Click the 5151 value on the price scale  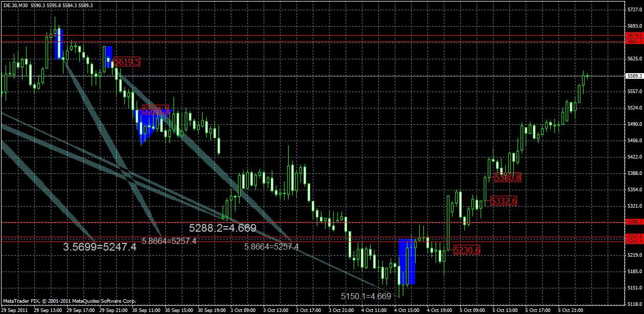click(634, 288)
